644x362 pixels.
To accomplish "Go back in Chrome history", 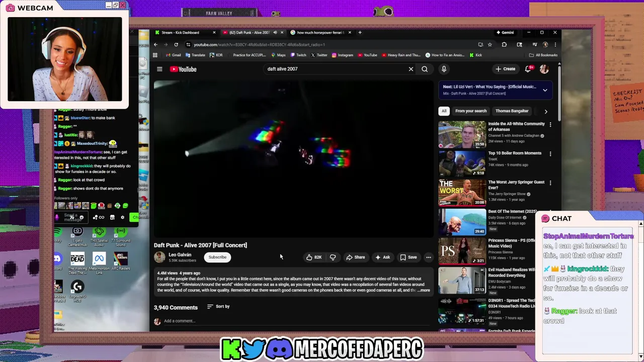I will (155, 44).
